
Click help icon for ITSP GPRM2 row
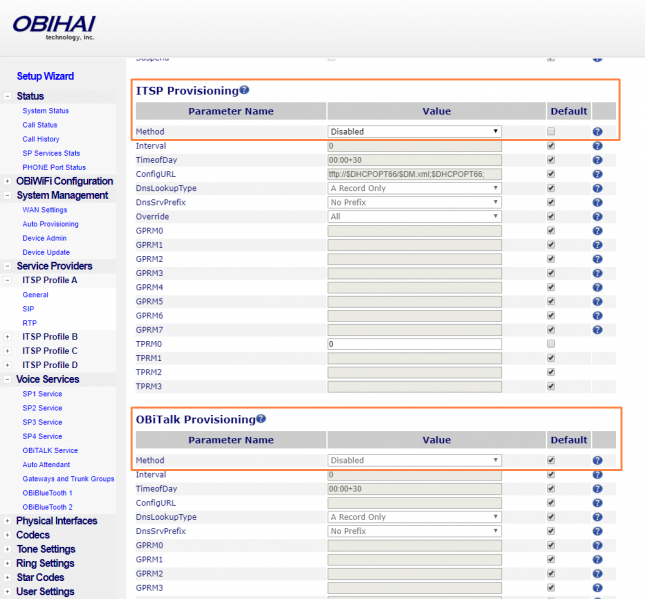point(597,259)
